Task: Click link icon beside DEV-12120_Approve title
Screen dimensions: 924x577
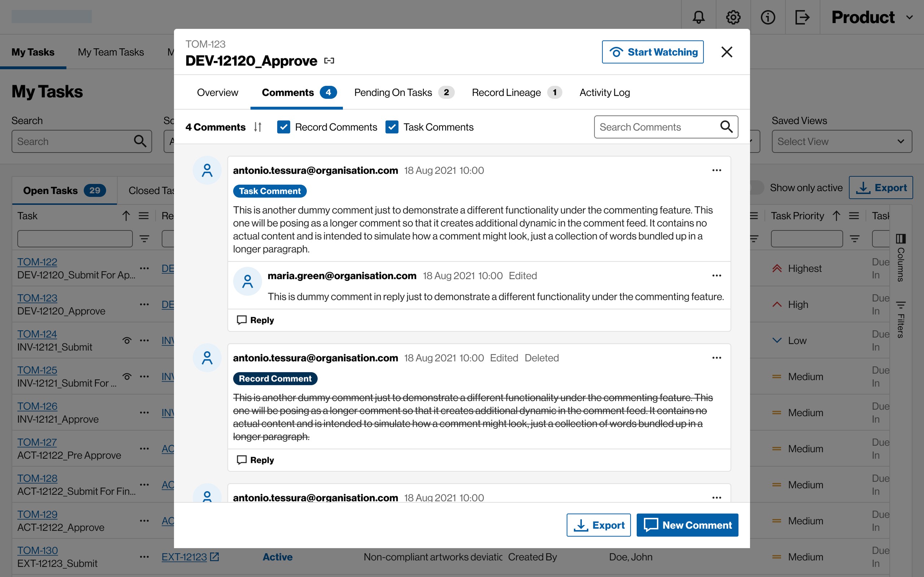Action: (329, 61)
